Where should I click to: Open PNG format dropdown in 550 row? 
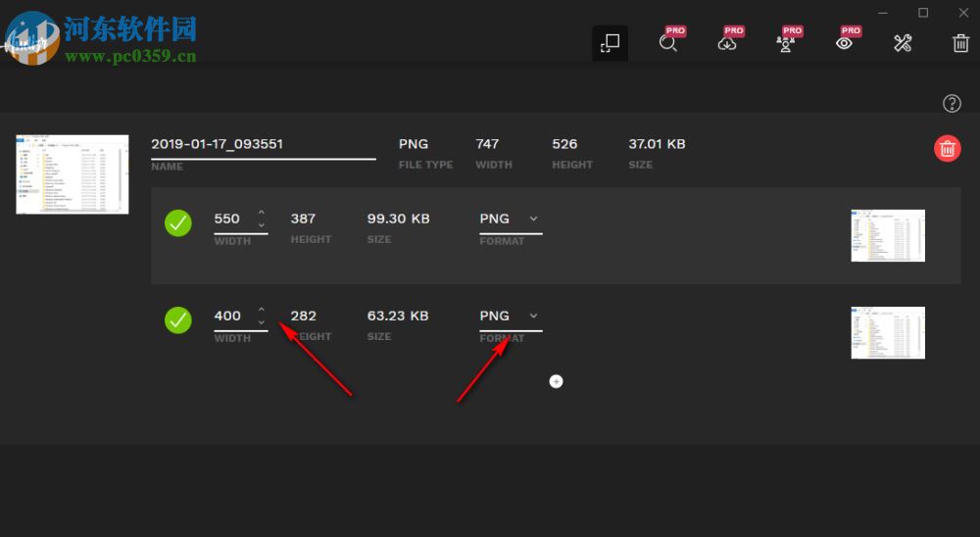pyautogui.click(x=511, y=220)
